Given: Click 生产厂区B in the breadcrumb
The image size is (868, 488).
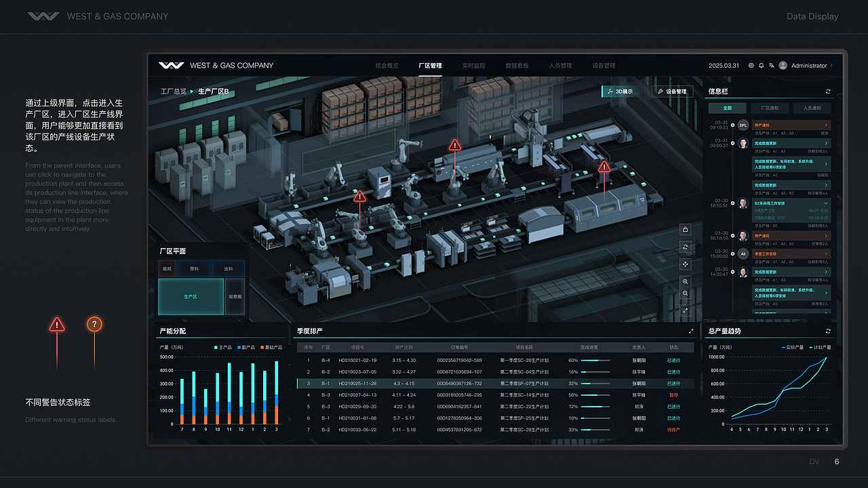Looking at the screenshot, I should click(214, 91).
